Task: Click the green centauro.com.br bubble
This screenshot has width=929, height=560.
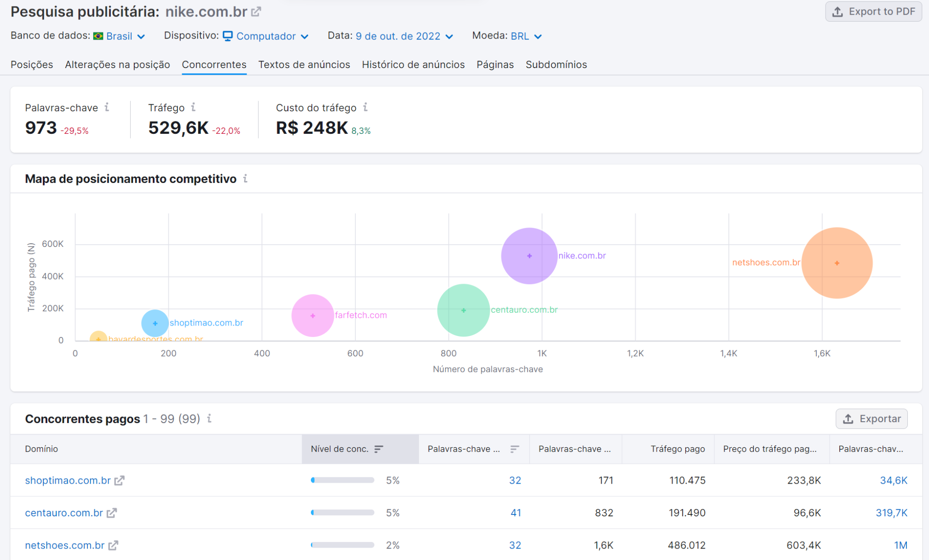Action: (x=464, y=310)
